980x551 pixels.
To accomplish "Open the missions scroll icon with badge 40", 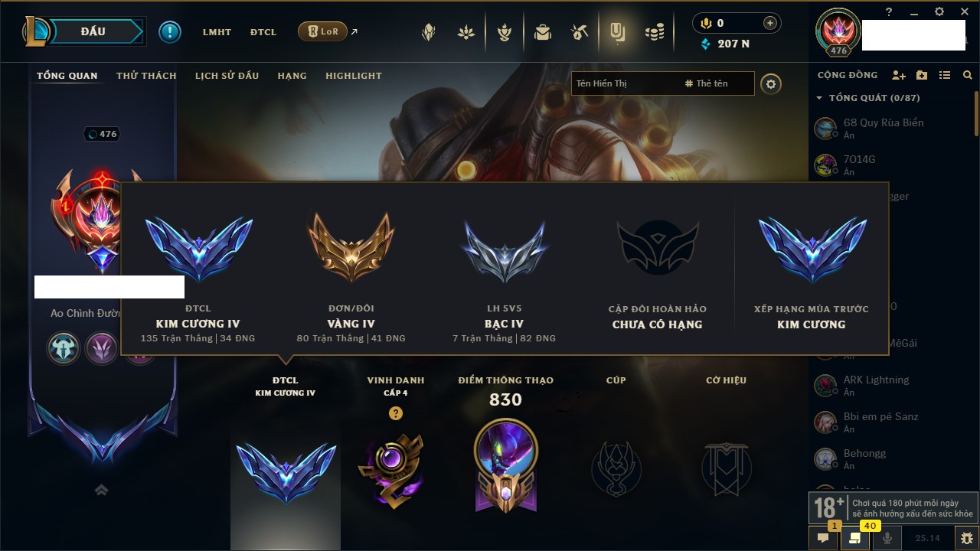I will click(855, 538).
